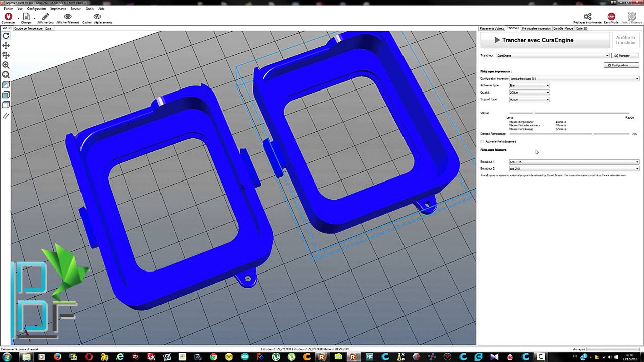Open the Support Type dropdown
Screen dimensions: 644x362
tap(530, 99)
